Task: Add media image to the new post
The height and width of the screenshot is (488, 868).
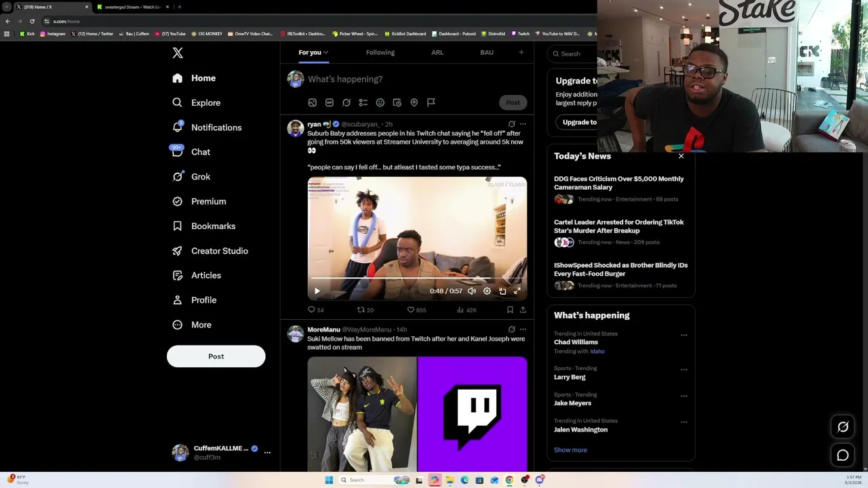Action: [313, 102]
